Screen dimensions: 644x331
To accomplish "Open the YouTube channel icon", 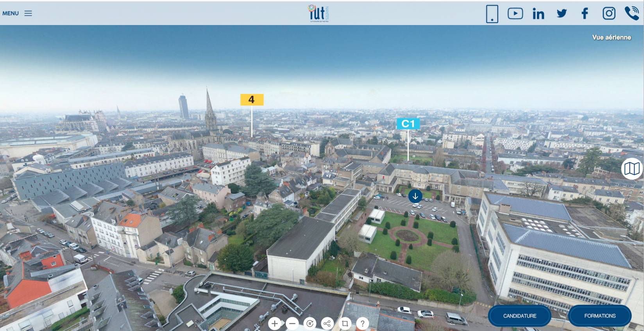I will [515, 14].
